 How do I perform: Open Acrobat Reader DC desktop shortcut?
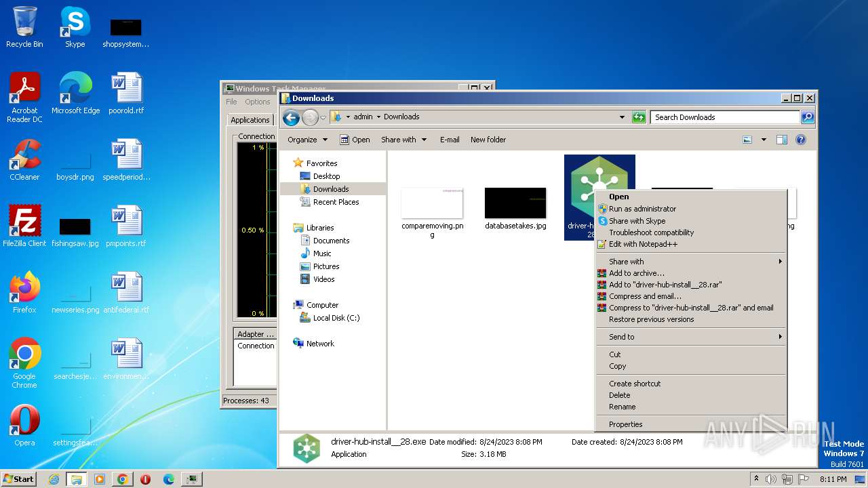coord(24,97)
